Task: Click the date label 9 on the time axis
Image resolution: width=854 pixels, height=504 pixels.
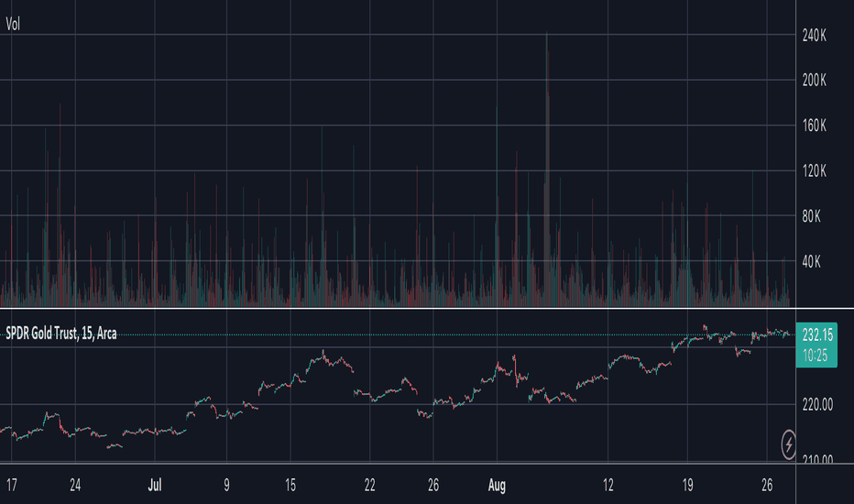Action: pos(226,485)
